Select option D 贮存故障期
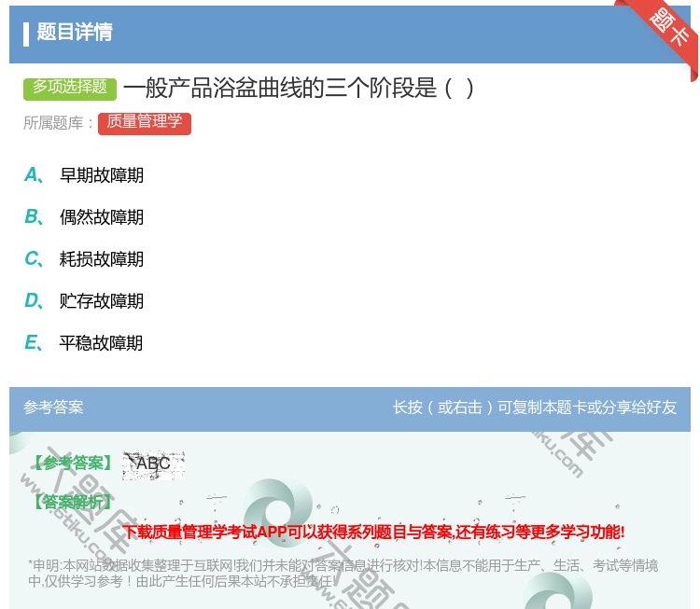The image size is (700, 609). [x=84, y=300]
